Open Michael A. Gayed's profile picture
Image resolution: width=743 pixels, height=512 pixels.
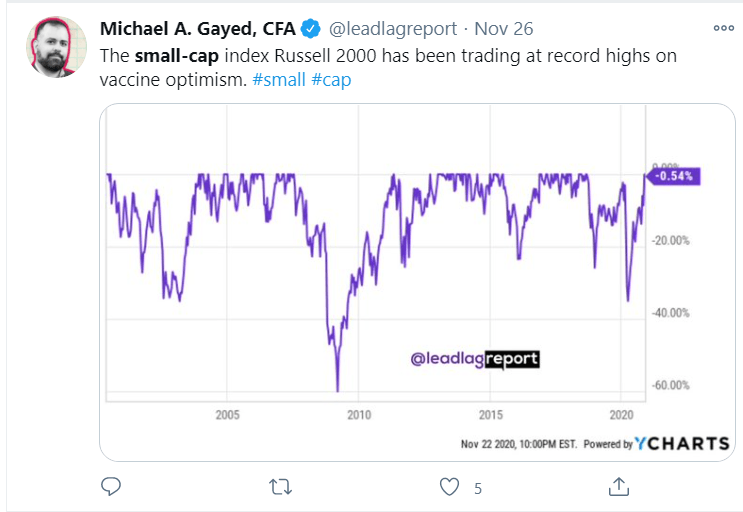coord(56,47)
